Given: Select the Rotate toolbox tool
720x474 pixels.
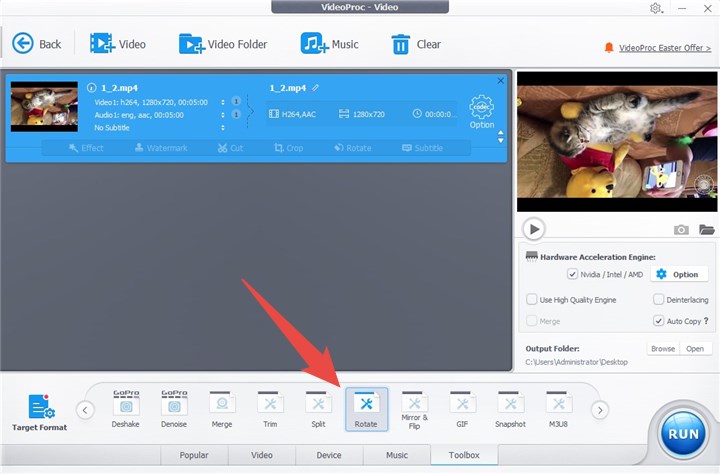Looking at the screenshot, I should (x=366, y=409).
